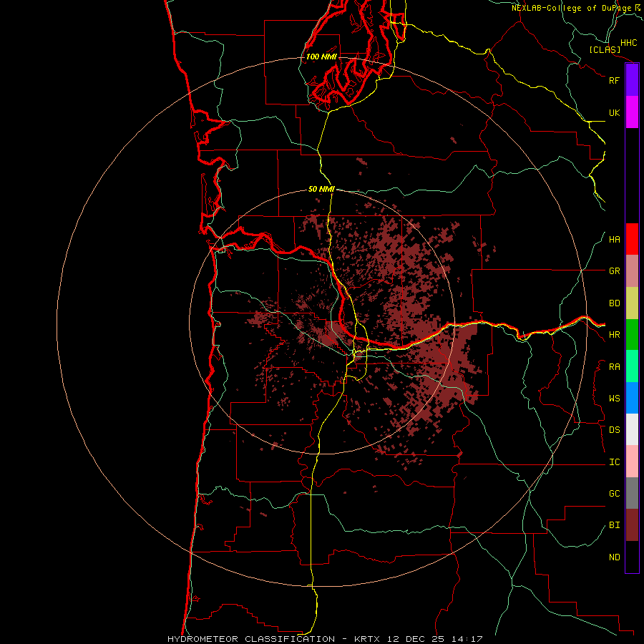This screenshot has height=644, width=644.
Task: Click the magenta UK legend swatch
Action: [x=632, y=112]
